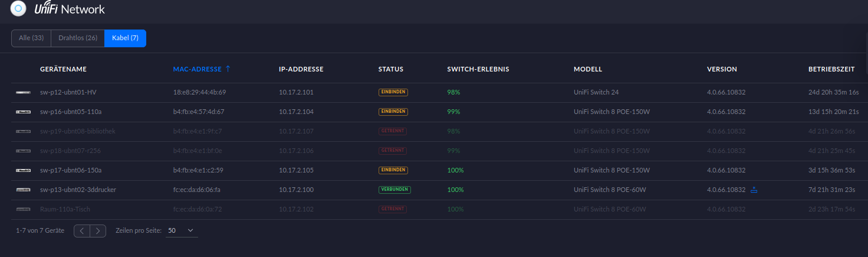
Task: Open the Zeilen pro Seite dropdown
Action: [182, 231]
